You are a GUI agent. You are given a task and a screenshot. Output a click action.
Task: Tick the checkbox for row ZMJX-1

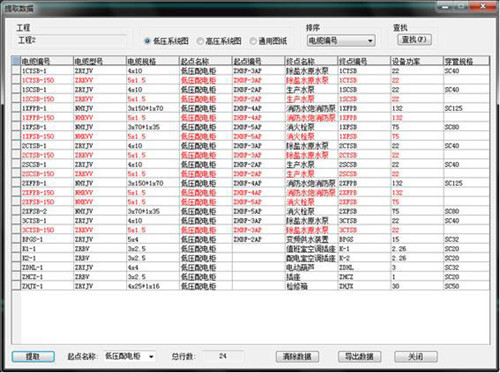click(16, 286)
